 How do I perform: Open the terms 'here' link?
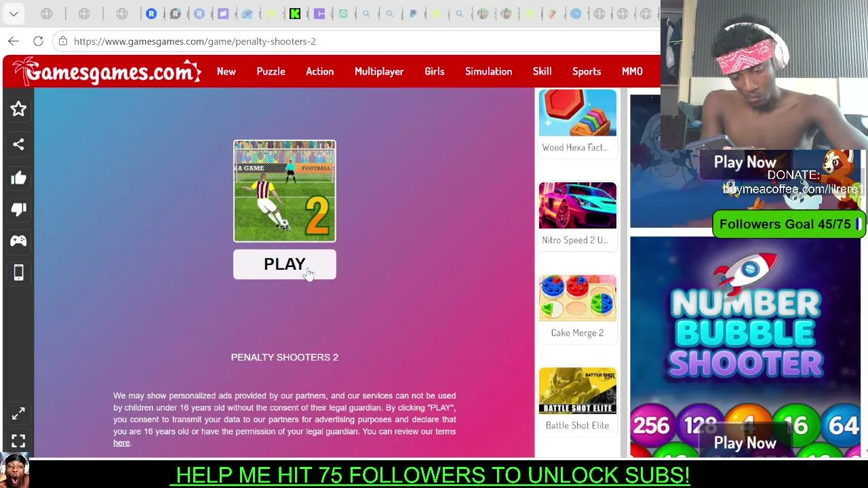[121, 443]
